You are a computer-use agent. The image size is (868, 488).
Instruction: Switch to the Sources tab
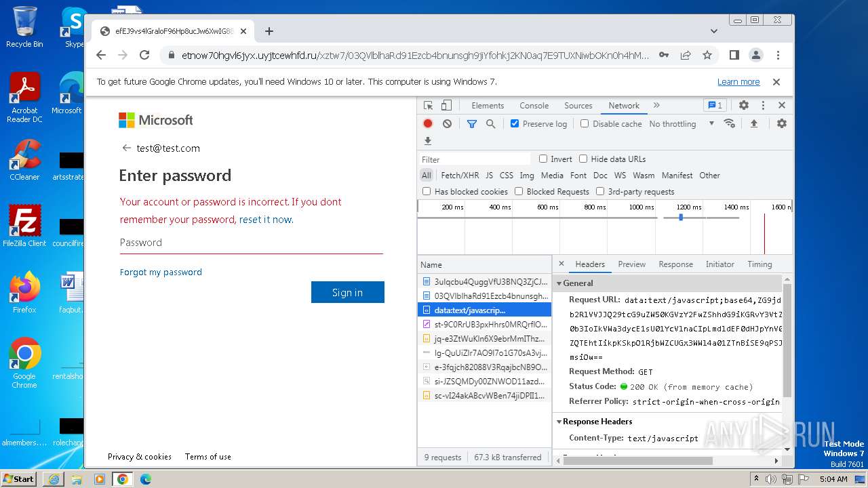point(578,106)
